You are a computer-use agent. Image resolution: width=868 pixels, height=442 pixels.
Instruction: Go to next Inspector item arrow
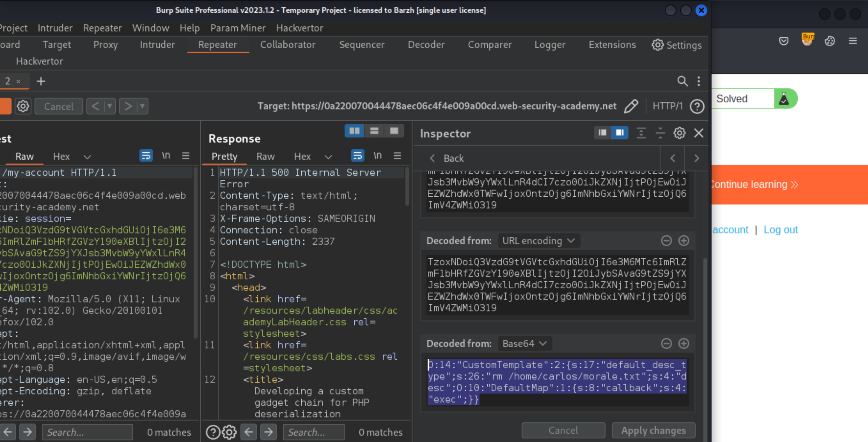click(697, 158)
